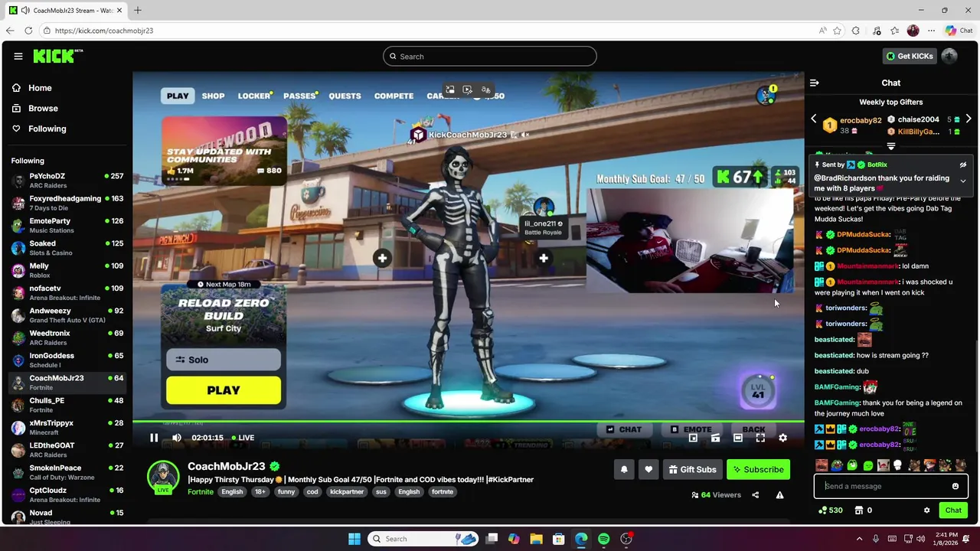Collapse the chat panel arrow icon
Screen dimensions: 980x551
click(815, 83)
